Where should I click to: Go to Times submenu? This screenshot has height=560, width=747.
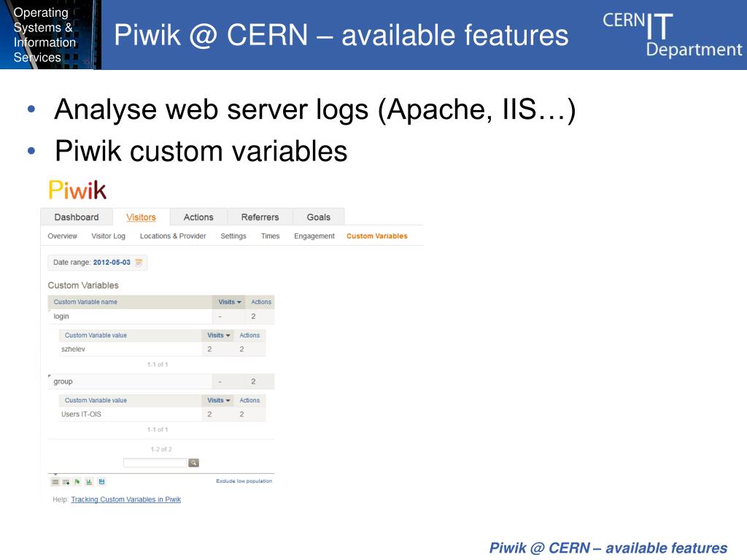[x=270, y=236]
